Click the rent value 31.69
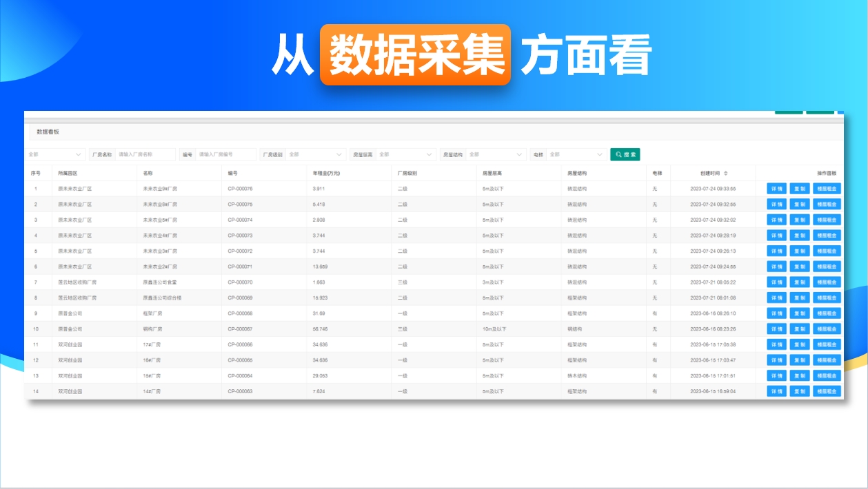Viewport: 868px width, 489px height. coord(319,313)
